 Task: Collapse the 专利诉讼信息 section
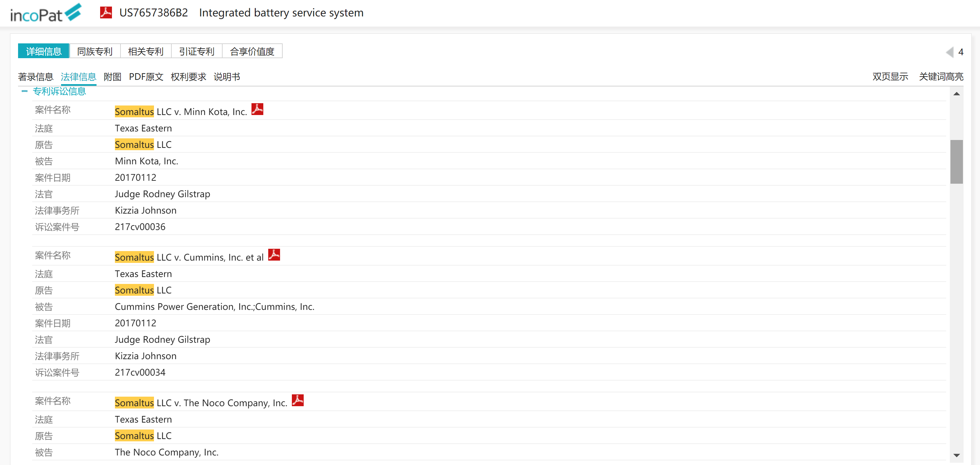(25, 91)
